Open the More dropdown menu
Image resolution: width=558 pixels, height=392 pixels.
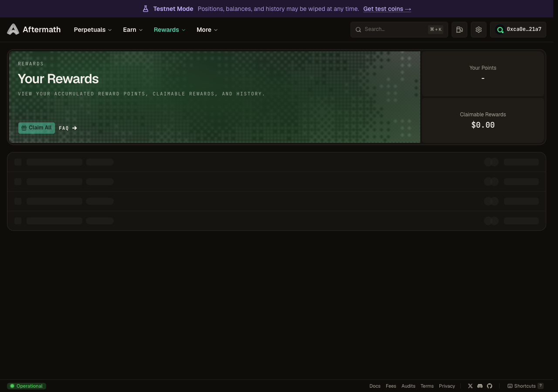point(207,30)
